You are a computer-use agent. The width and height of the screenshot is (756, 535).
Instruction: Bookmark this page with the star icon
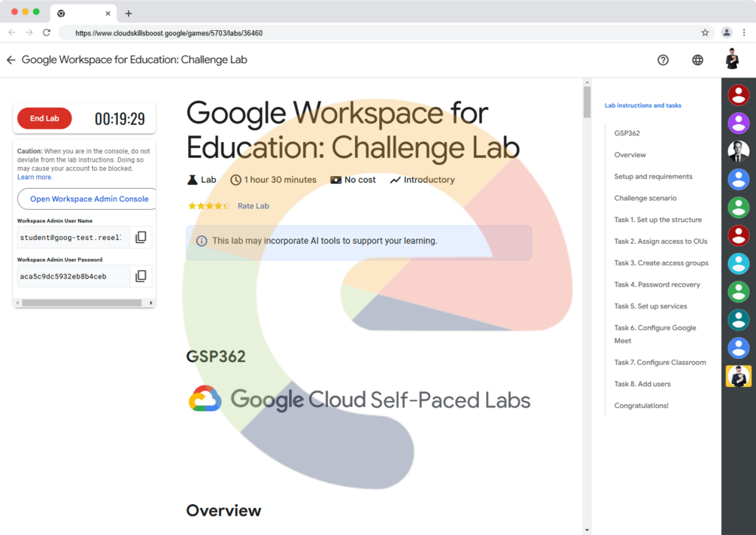point(705,33)
